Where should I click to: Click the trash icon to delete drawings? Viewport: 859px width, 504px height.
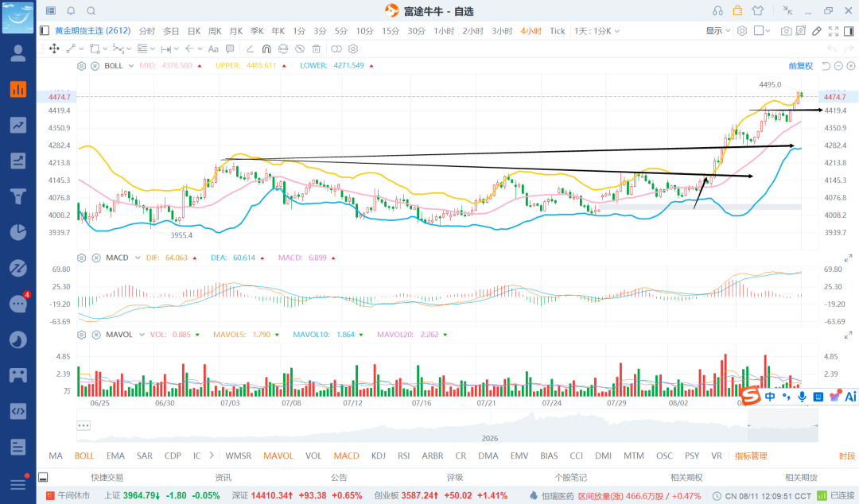pyautogui.click(x=316, y=48)
